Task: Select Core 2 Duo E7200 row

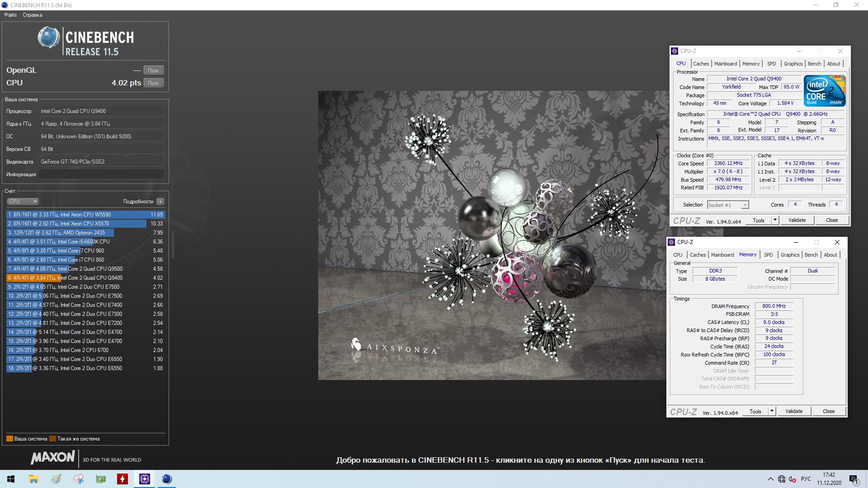Action: point(85,323)
